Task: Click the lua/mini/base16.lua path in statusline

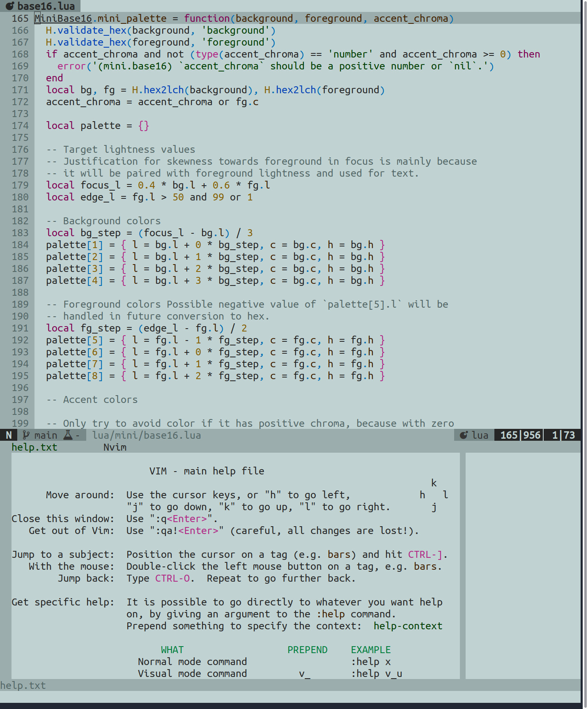Action: point(147,435)
